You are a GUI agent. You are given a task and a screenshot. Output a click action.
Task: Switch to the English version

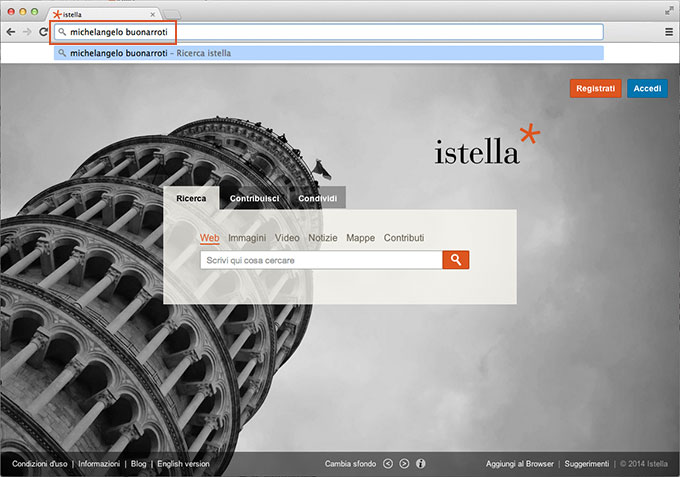pyautogui.click(x=183, y=464)
